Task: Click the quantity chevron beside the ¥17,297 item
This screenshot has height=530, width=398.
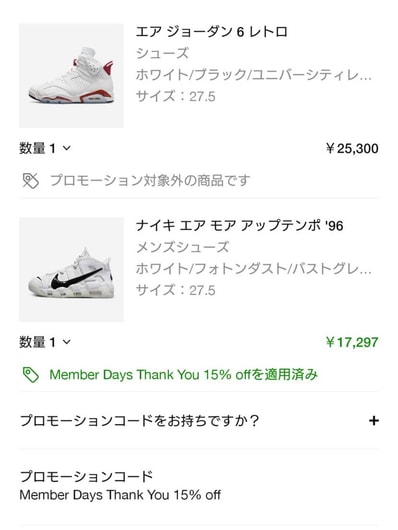Action: (67, 342)
